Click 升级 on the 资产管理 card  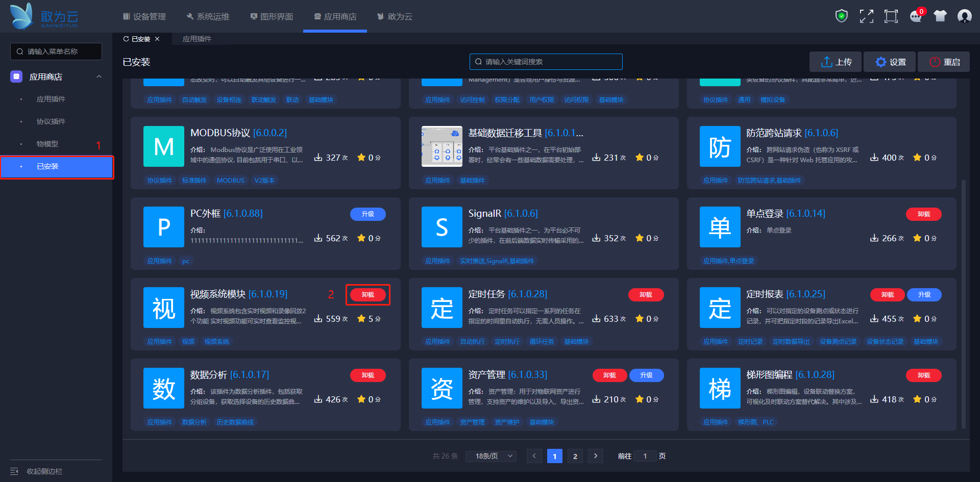coord(647,375)
